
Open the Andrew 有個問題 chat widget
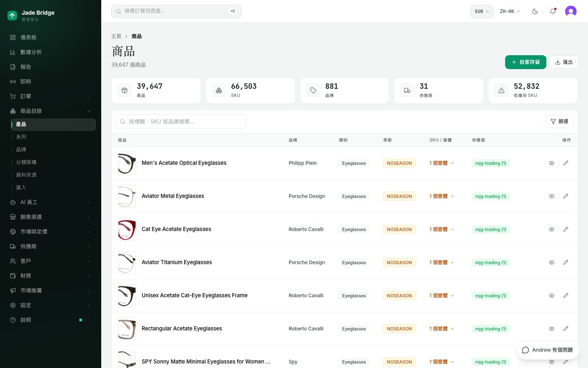548,350
